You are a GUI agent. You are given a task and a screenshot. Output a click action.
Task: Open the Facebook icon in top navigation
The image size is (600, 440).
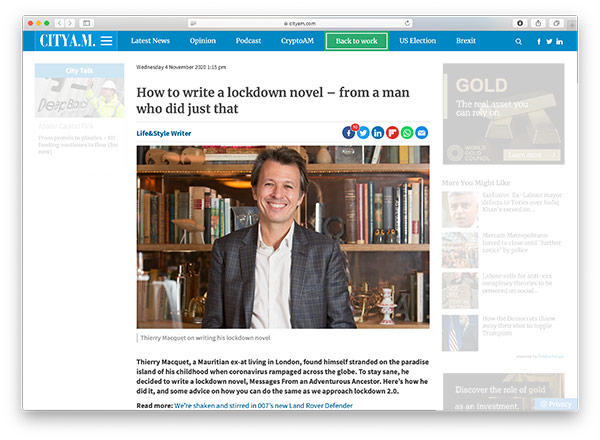pyautogui.click(x=539, y=41)
